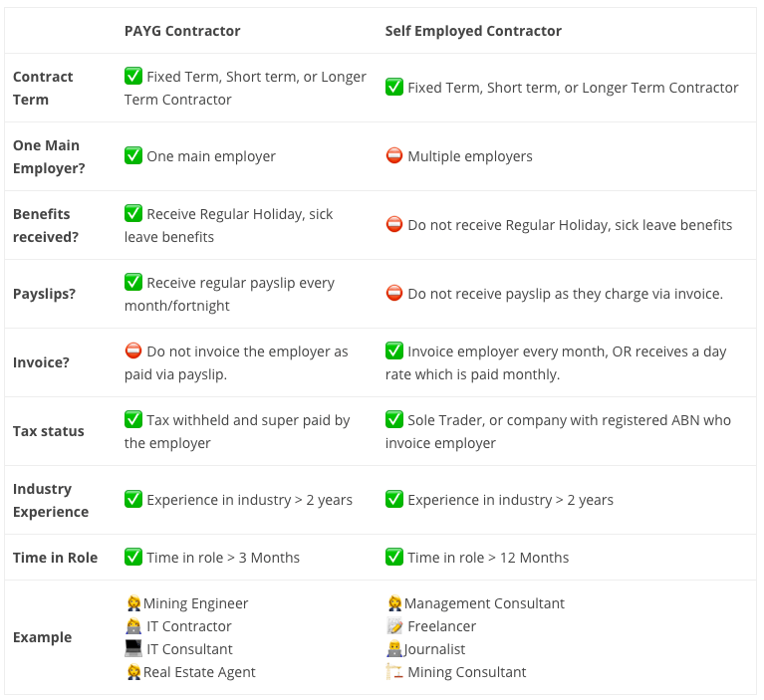Click the Real Estate Agent example text
This screenshot has width=764, height=700.
coord(199,672)
